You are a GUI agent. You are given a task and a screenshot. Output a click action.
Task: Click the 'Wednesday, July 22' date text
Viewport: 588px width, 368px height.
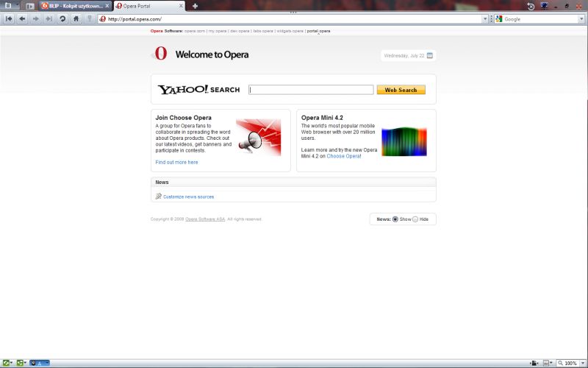tap(404, 56)
